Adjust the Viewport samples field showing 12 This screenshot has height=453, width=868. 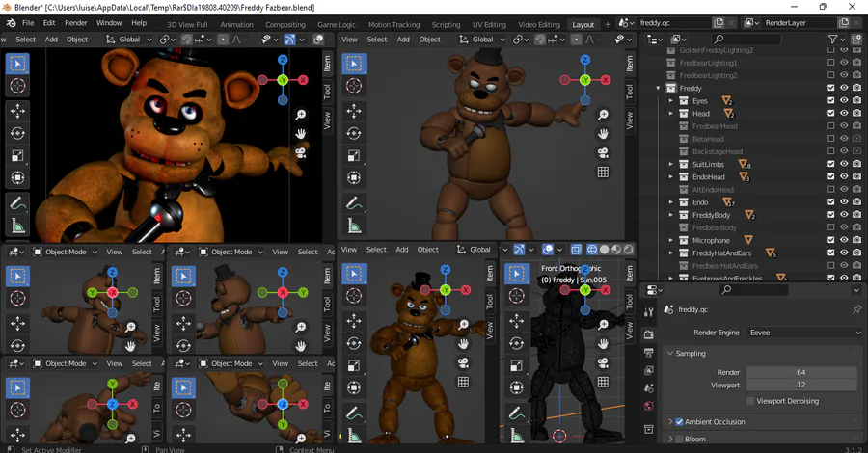(x=801, y=385)
